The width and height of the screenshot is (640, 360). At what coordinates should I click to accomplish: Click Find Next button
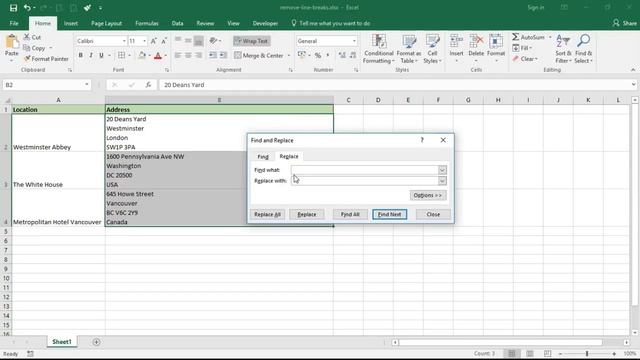[389, 215]
